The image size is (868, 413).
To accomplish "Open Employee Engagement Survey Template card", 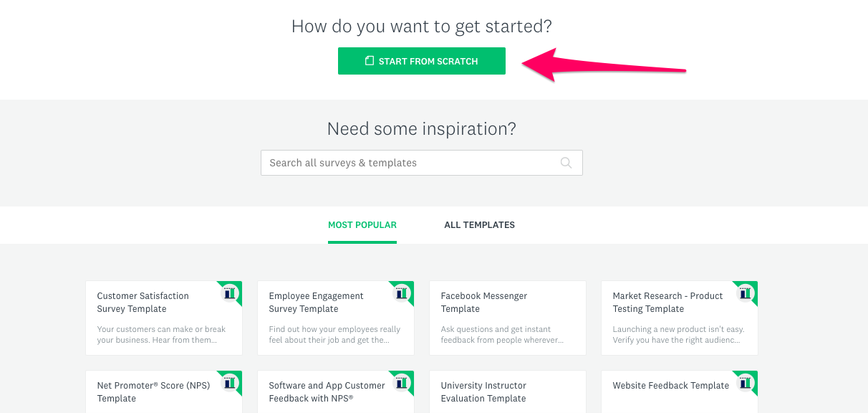I will (x=336, y=318).
